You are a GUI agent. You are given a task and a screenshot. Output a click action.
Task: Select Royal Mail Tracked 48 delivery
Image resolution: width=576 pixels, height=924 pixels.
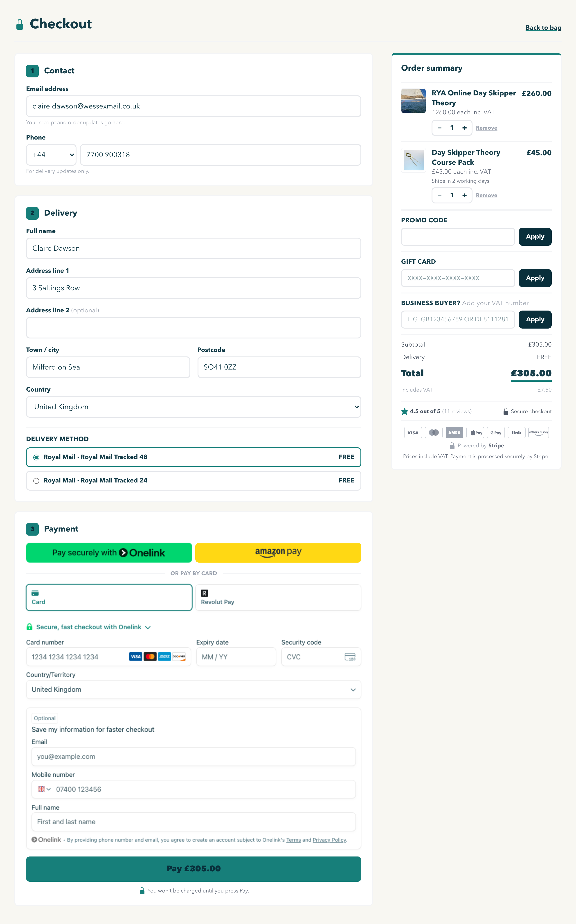click(193, 457)
